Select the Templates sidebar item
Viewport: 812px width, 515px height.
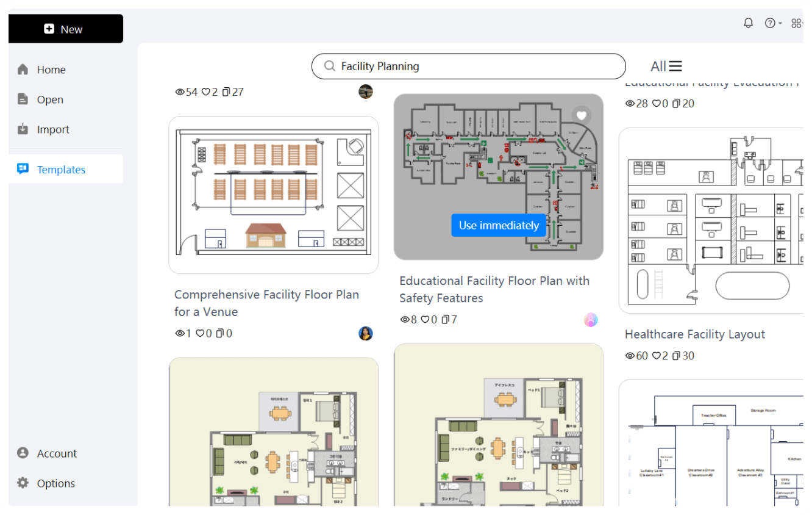[x=66, y=170]
